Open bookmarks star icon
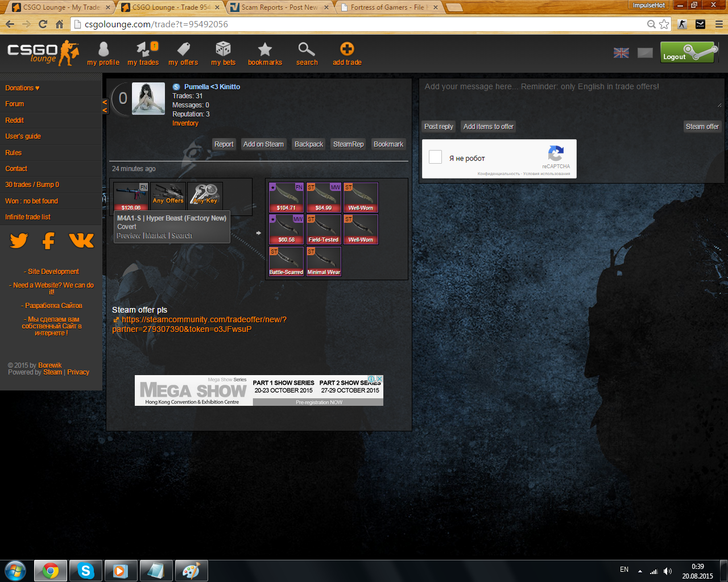The height and width of the screenshot is (582, 728). (265, 50)
